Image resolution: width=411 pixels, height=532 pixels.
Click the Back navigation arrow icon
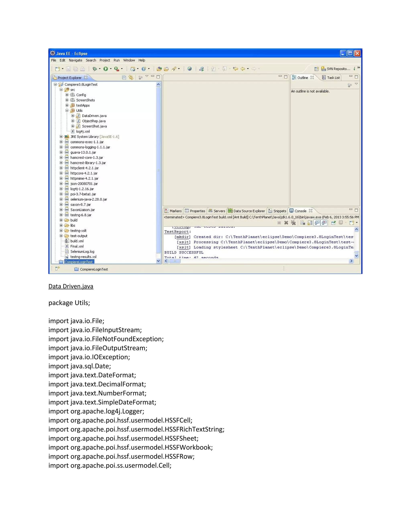(x=243, y=69)
